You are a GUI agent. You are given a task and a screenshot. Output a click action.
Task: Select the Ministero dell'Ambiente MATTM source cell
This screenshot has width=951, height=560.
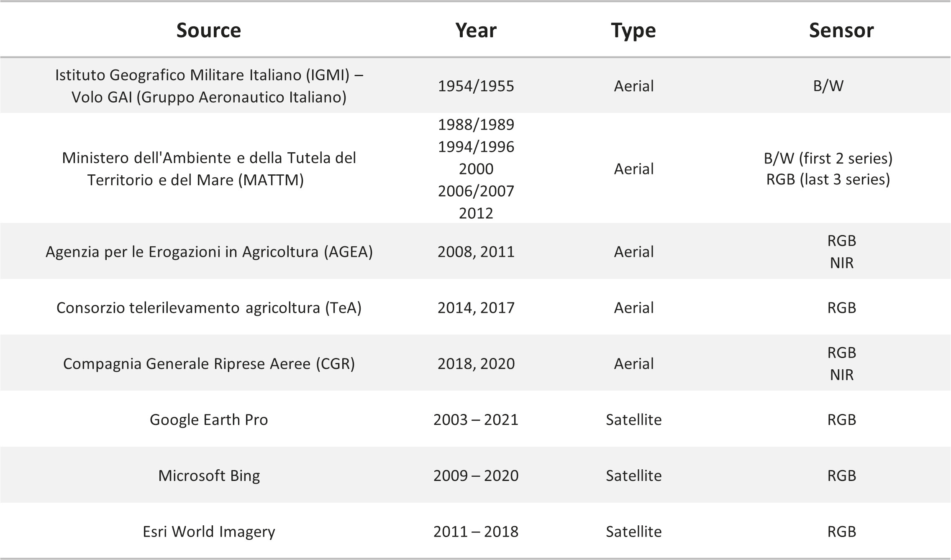tap(209, 169)
